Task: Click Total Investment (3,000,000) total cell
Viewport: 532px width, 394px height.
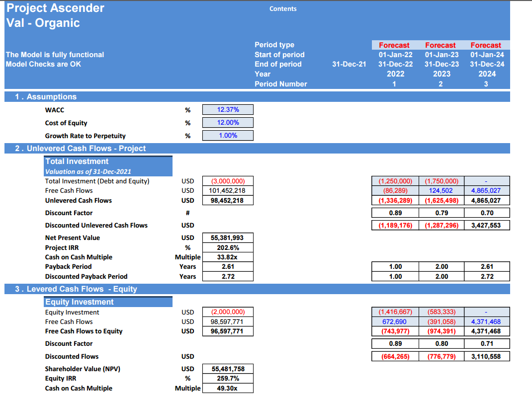Action: 228,181
